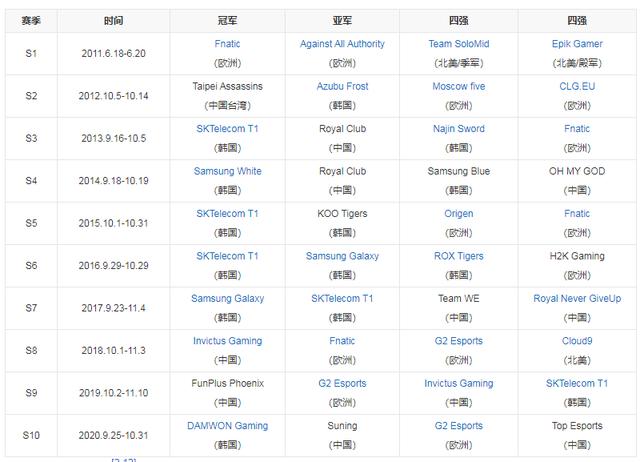Select the date 2014.9.18-10.19
Screen dimensions: 640x462
coord(113,181)
